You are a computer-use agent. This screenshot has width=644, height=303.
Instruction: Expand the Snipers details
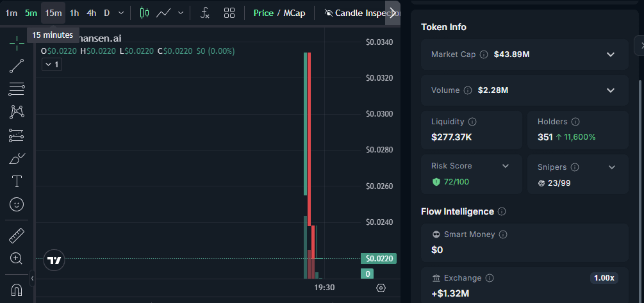612,167
